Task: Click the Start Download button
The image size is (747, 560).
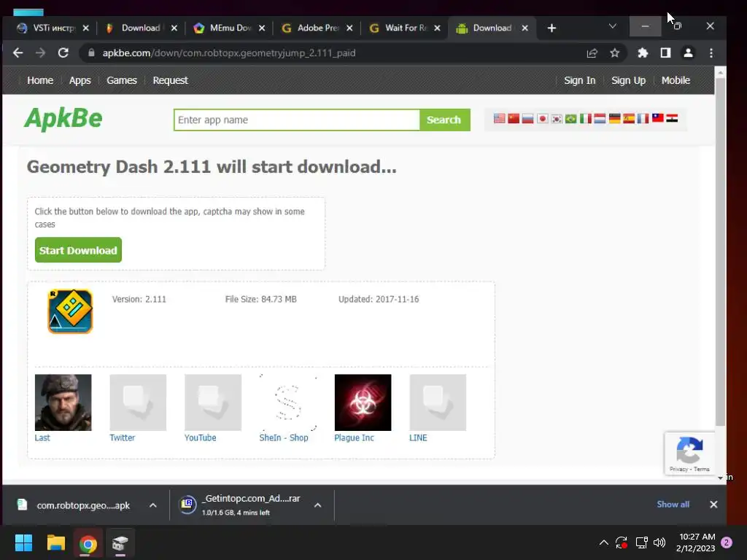Action: click(x=78, y=250)
